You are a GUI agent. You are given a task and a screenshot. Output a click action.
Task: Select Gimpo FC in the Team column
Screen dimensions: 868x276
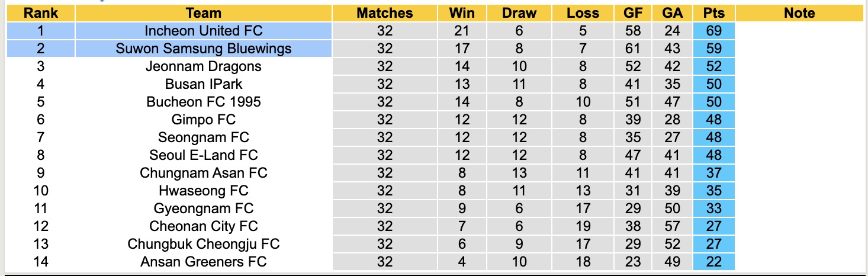203,120
